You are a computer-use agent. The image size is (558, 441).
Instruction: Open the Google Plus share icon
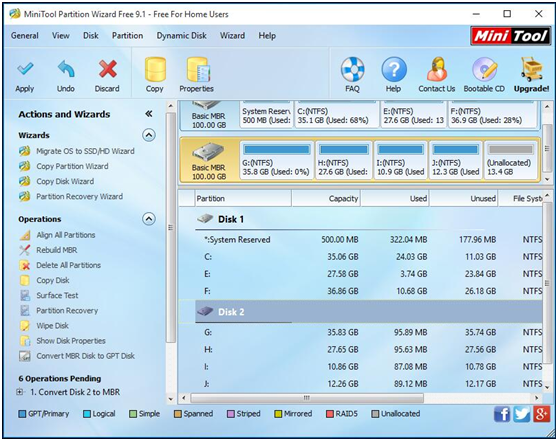pos(541,414)
